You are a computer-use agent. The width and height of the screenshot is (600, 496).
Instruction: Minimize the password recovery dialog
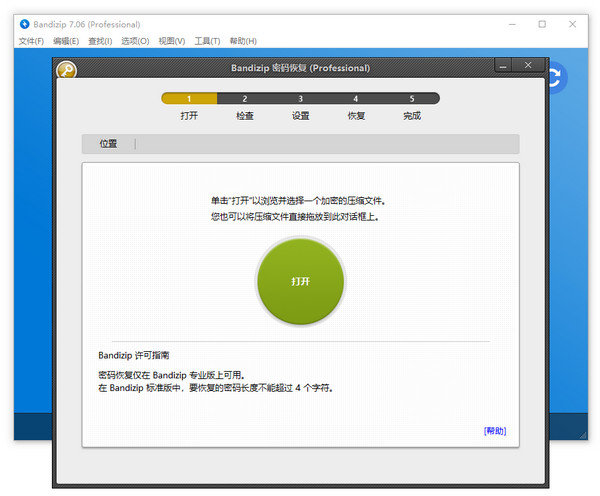click(x=503, y=66)
